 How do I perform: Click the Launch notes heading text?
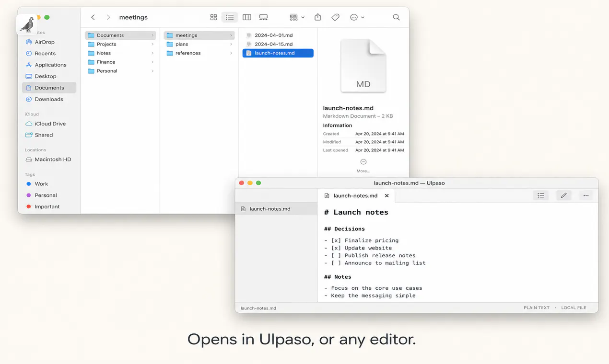pyautogui.click(x=356, y=212)
